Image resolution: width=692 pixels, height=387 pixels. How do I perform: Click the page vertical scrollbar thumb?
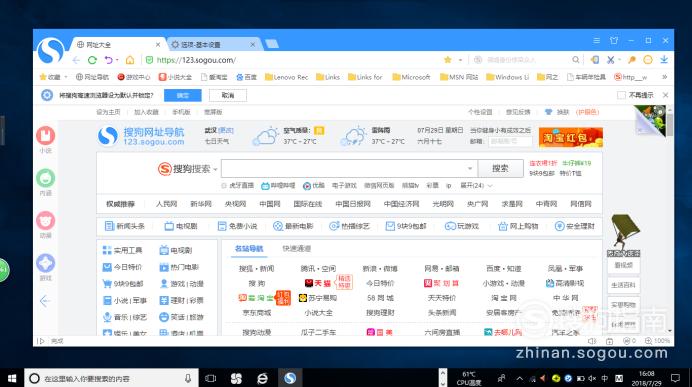point(669,125)
